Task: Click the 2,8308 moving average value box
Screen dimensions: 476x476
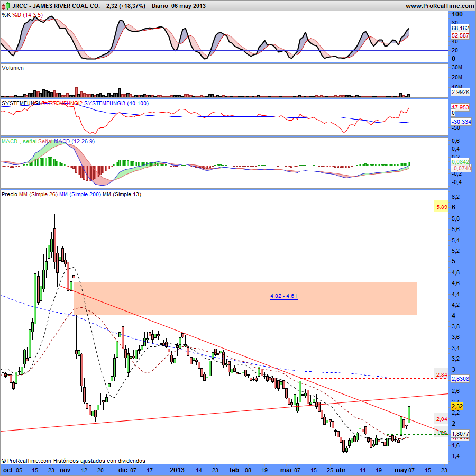Action: tap(460, 379)
